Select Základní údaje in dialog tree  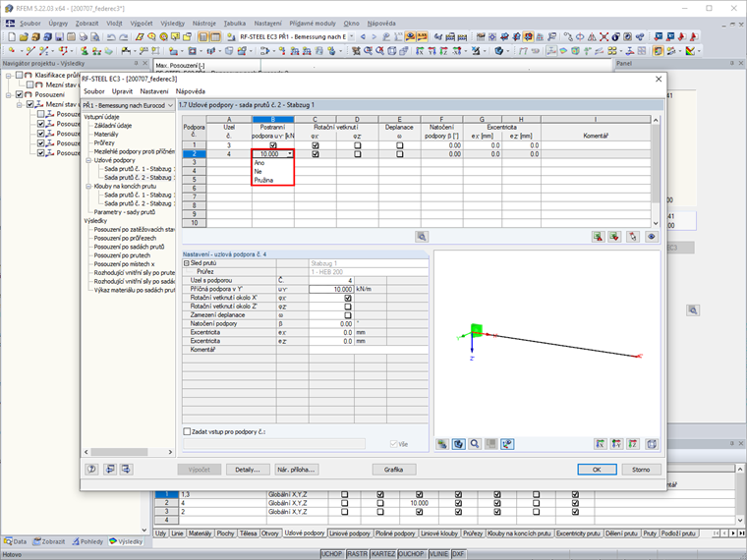112,125
